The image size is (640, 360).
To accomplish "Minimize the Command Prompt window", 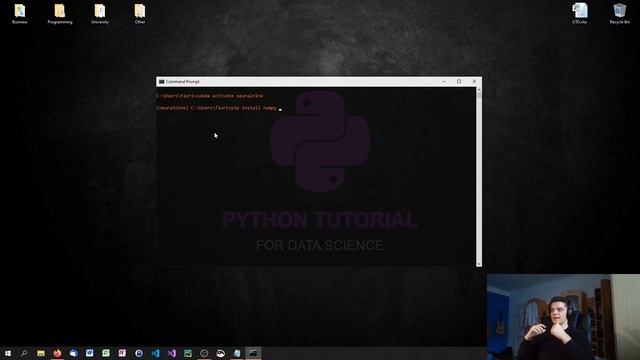I will [x=444, y=82].
